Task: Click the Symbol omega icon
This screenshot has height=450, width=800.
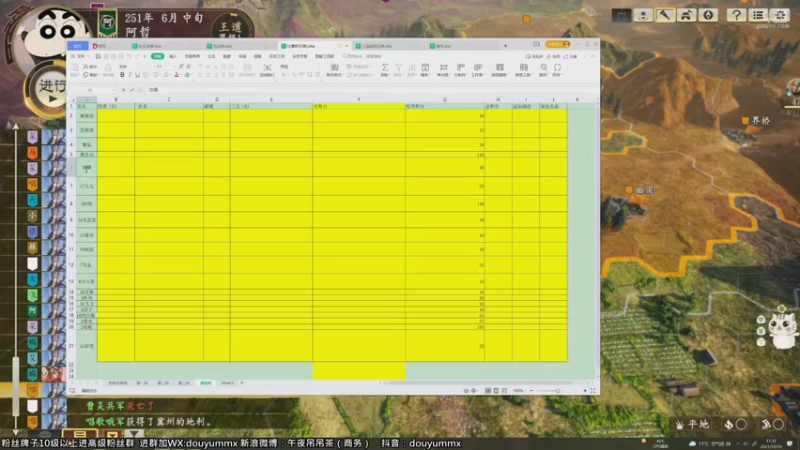Action: click(x=558, y=67)
